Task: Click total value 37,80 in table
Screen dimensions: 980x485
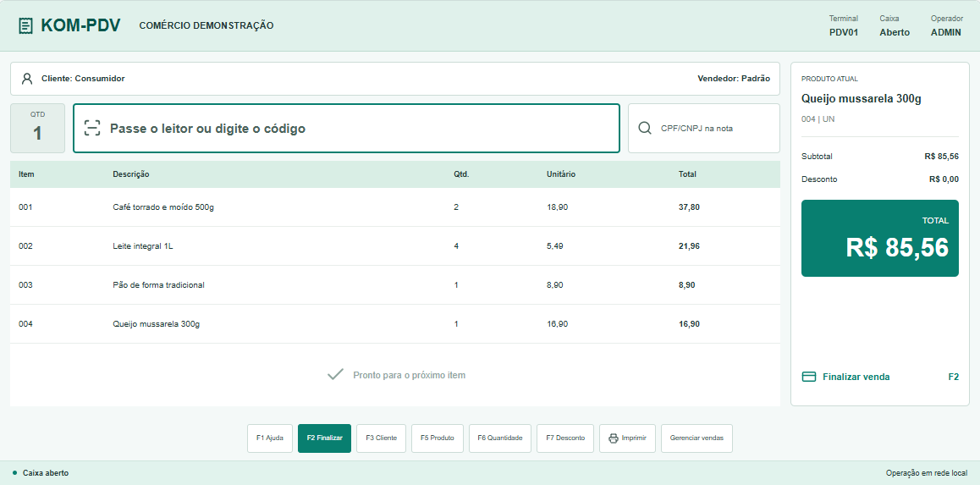Action: (x=690, y=207)
